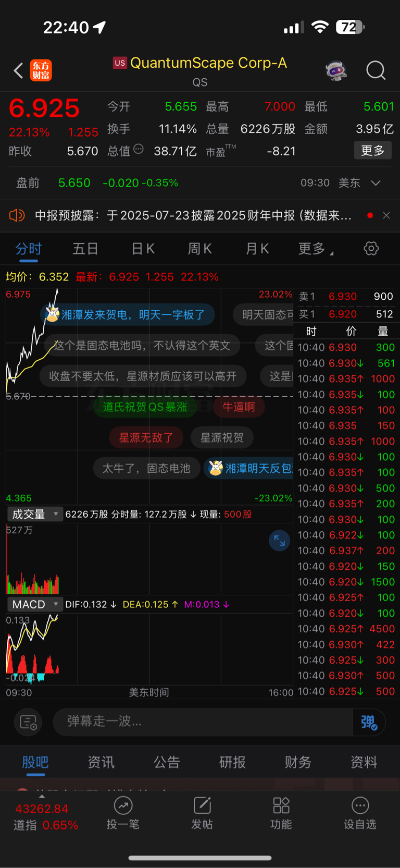
Task: Expand the 道指 index bar
Action: coord(42,797)
